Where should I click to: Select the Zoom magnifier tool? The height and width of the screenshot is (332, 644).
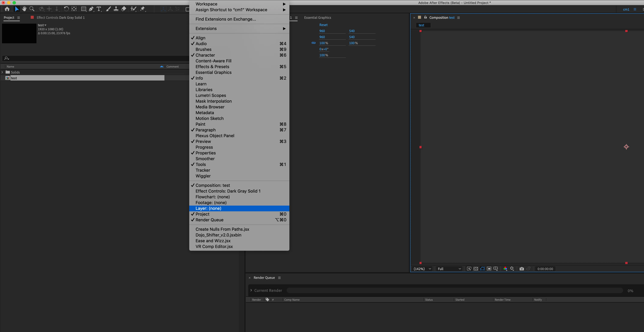(32, 9)
